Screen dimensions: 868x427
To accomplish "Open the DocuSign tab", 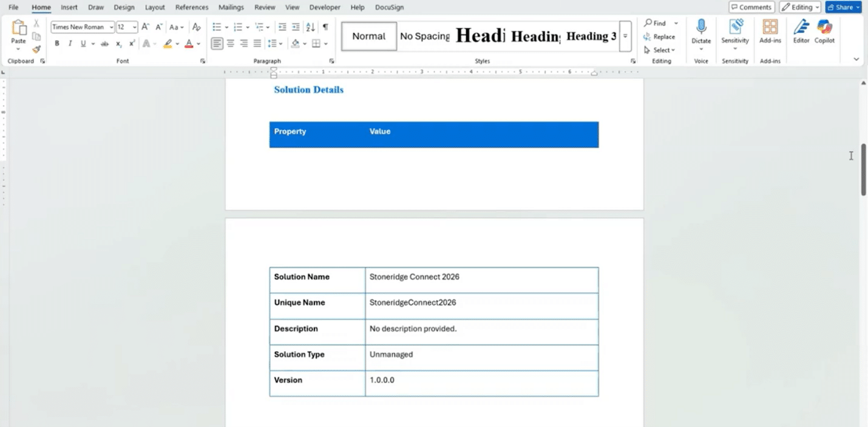I will pos(390,7).
